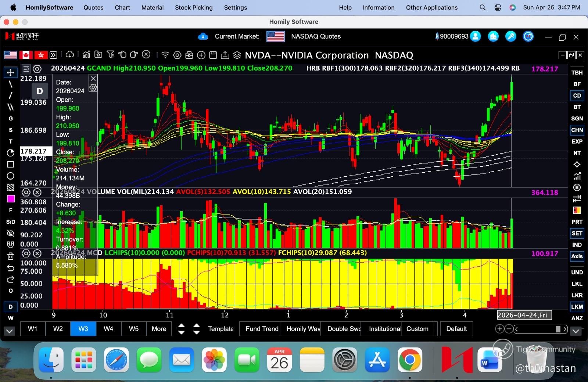
Task: Zoom in chart with plus circle
Action: point(500,329)
